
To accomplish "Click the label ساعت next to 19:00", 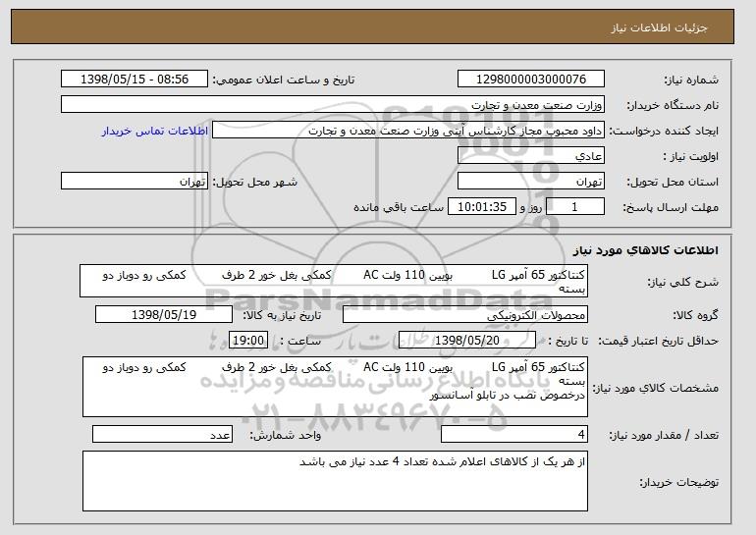I will (300, 341).
